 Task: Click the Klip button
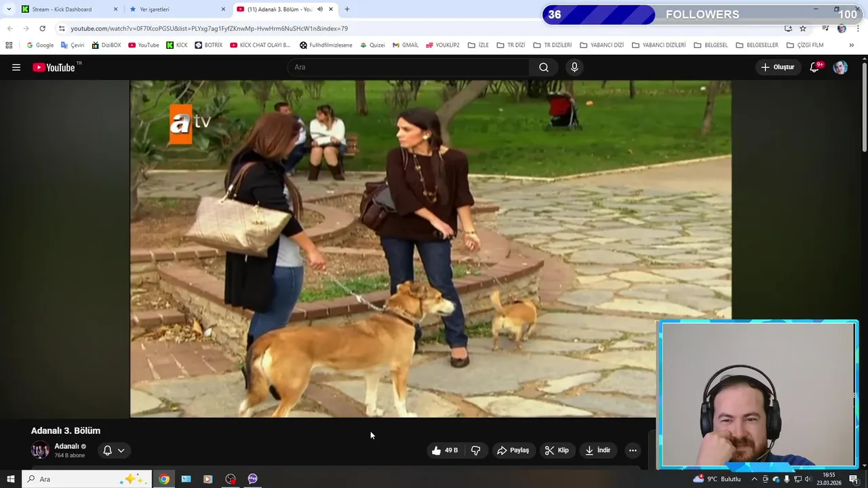(x=557, y=450)
